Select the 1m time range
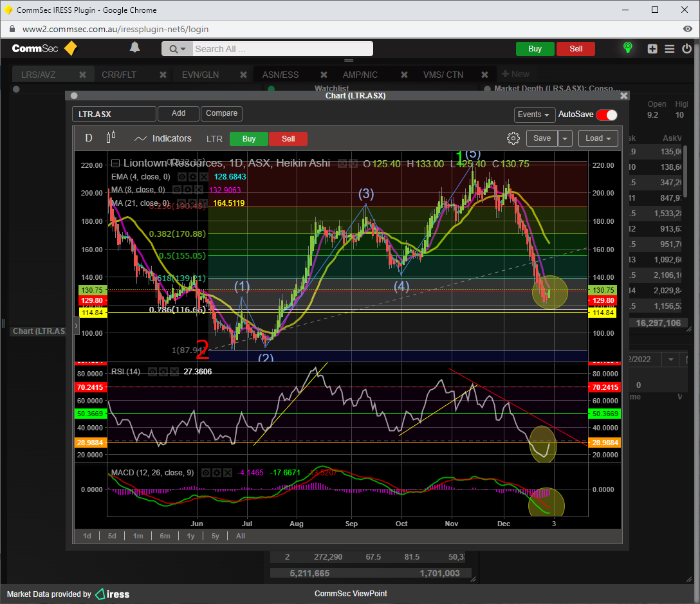The height and width of the screenshot is (604, 700). point(138,536)
